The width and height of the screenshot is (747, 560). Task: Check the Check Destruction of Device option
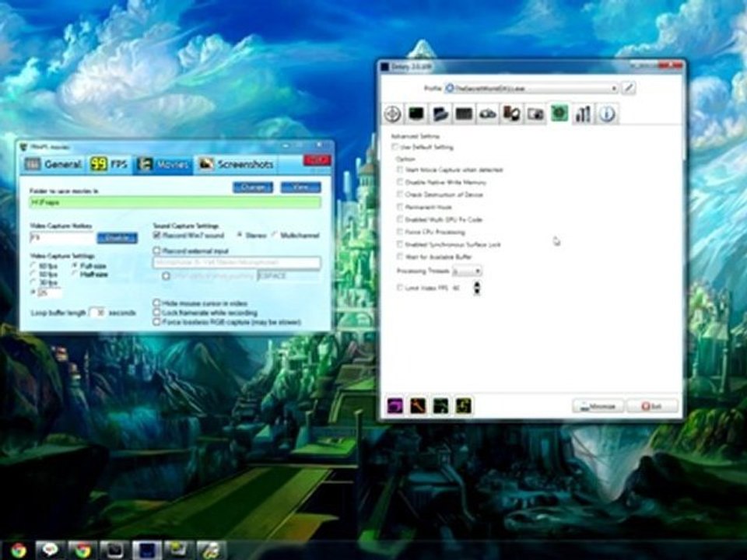click(x=400, y=194)
